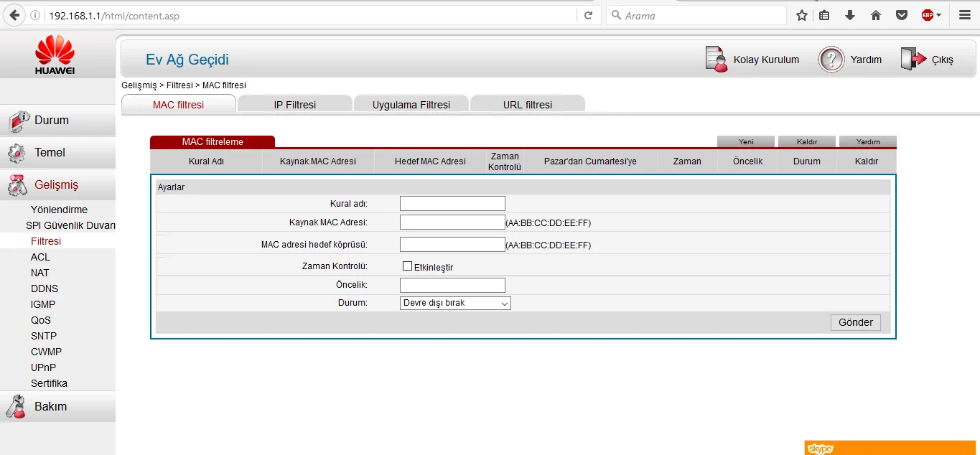
Task: Click the Gönder submit button
Action: click(x=855, y=322)
